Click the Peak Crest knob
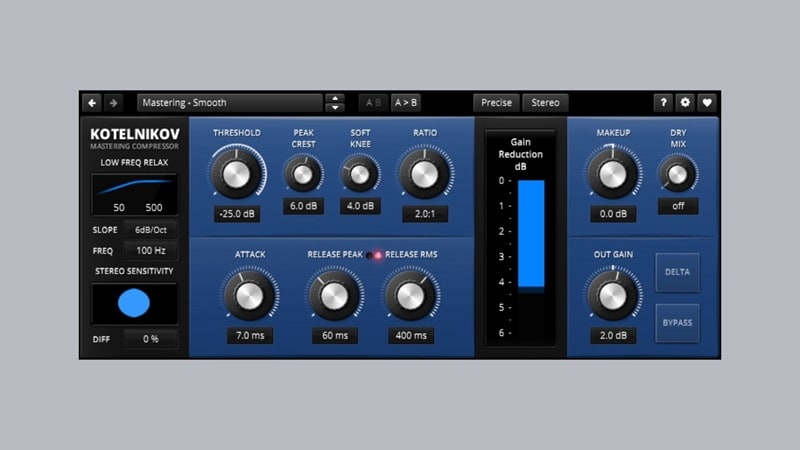Screen dimensions: 800x450 (x=304, y=174)
